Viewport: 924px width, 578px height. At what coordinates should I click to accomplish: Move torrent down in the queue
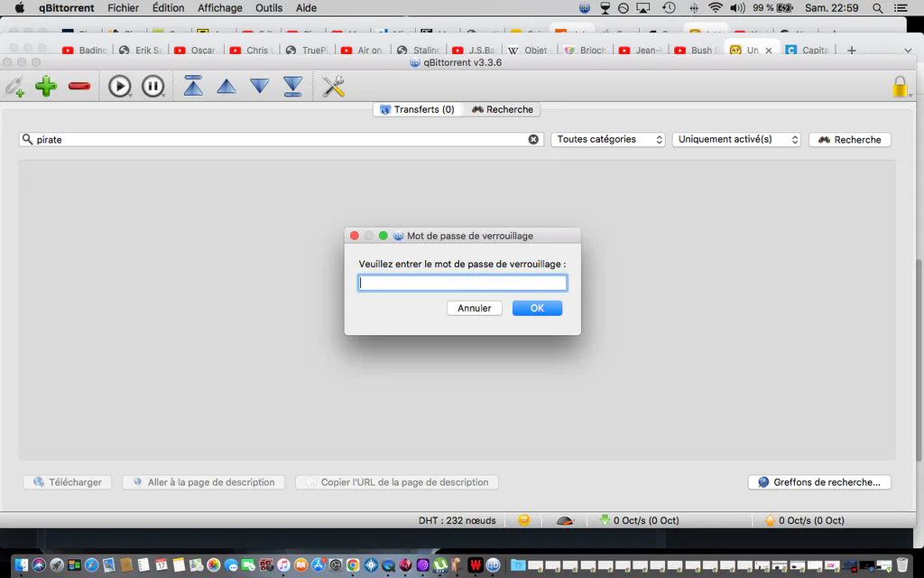[x=259, y=87]
